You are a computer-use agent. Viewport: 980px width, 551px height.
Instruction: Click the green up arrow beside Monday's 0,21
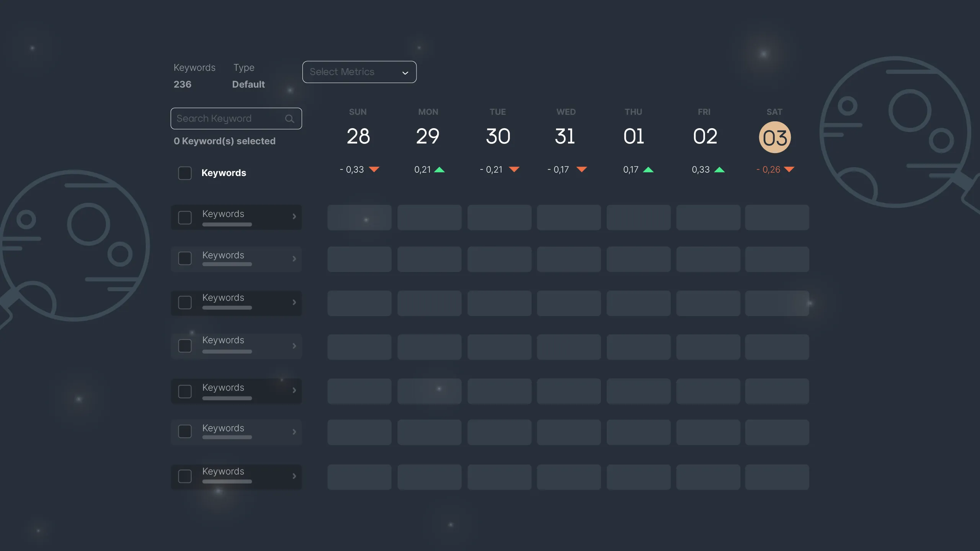coord(439,170)
